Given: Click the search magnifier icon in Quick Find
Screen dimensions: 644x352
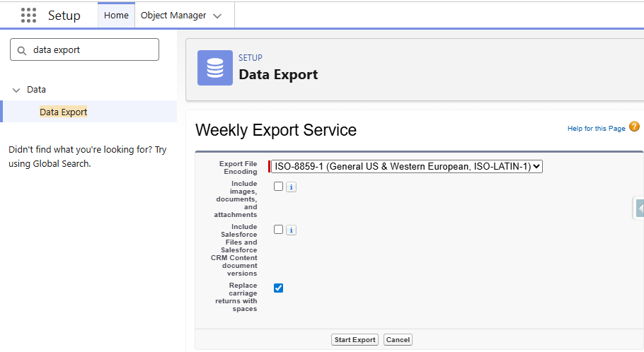Looking at the screenshot, I should (x=22, y=50).
